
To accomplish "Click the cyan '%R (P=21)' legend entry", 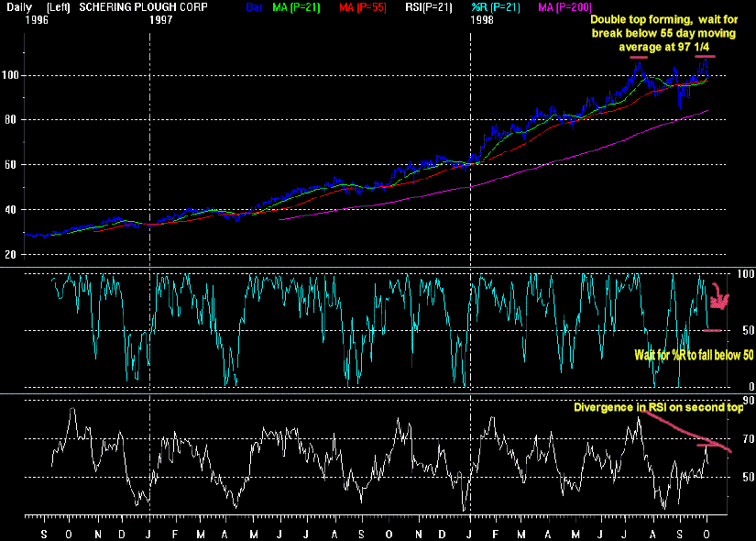I will coord(496,7).
